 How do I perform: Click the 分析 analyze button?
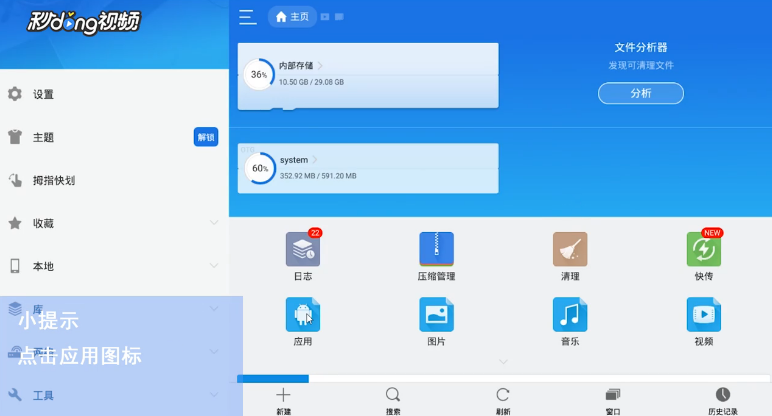(x=641, y=93)
